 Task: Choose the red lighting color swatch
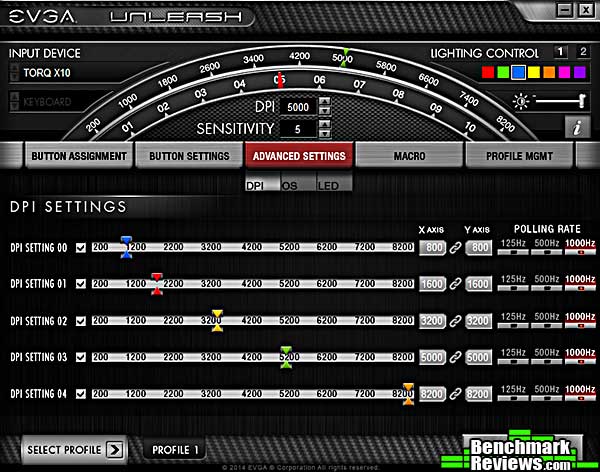coord(488,73)
